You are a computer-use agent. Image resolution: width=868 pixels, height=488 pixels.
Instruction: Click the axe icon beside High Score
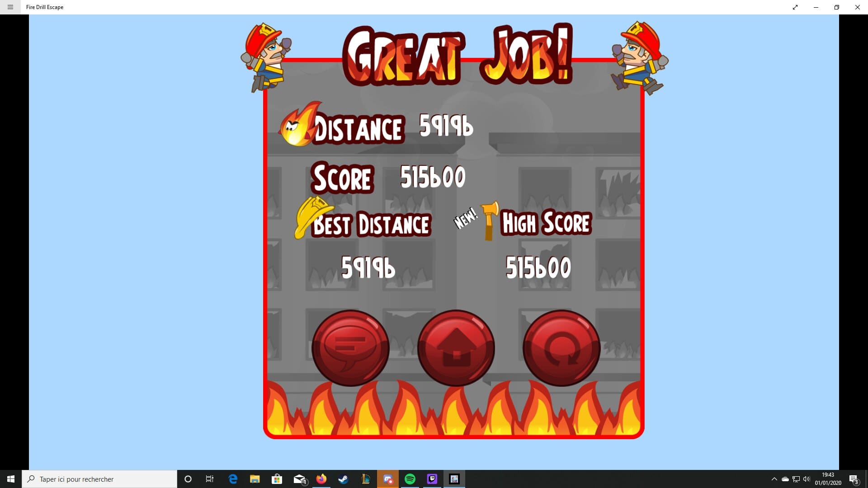[489, 220]
